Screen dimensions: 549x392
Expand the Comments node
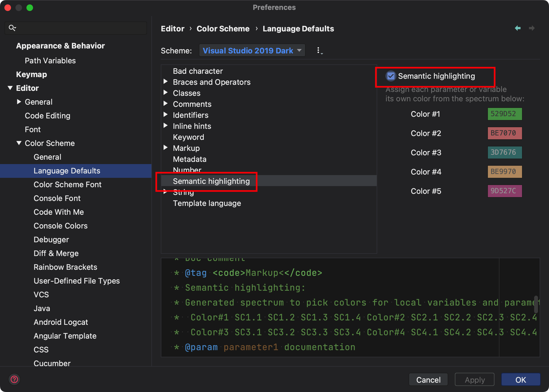[x=165, y=104]
